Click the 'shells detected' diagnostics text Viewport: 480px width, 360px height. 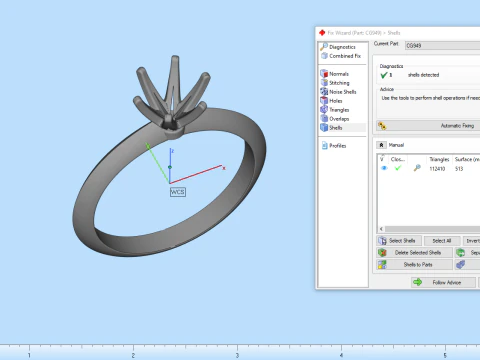coord(423,75)
